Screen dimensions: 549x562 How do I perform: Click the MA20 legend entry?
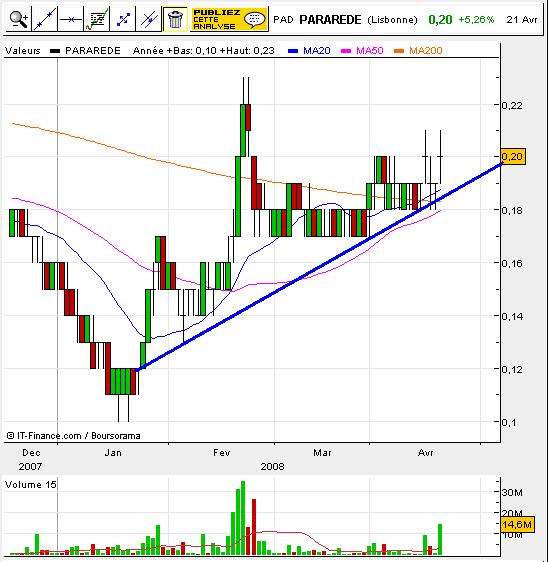309,51
